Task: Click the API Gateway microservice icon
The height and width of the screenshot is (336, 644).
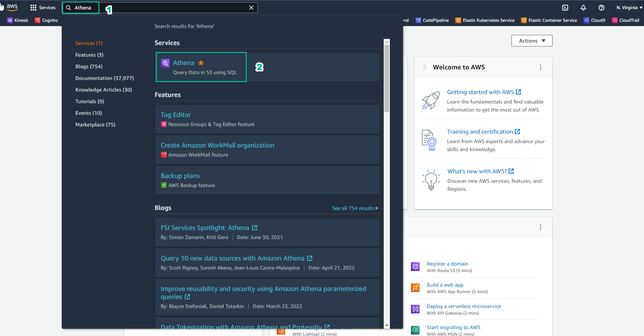Action: 415,309
